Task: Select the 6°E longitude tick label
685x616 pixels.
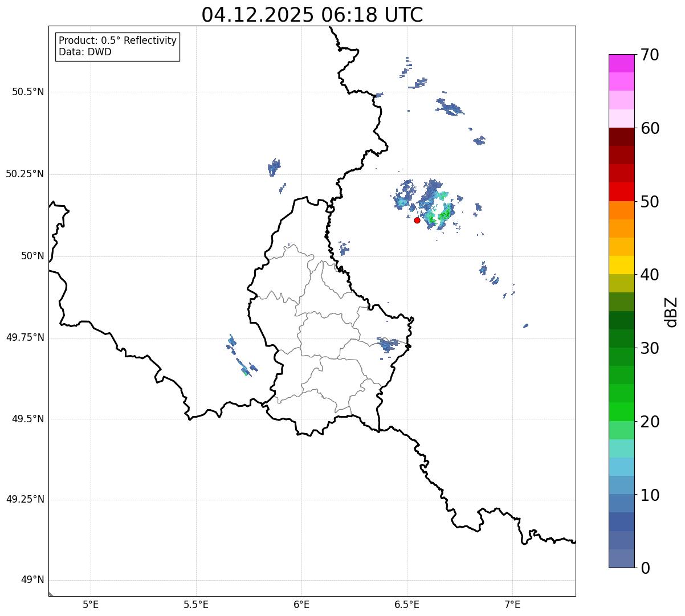Action: 301,604
